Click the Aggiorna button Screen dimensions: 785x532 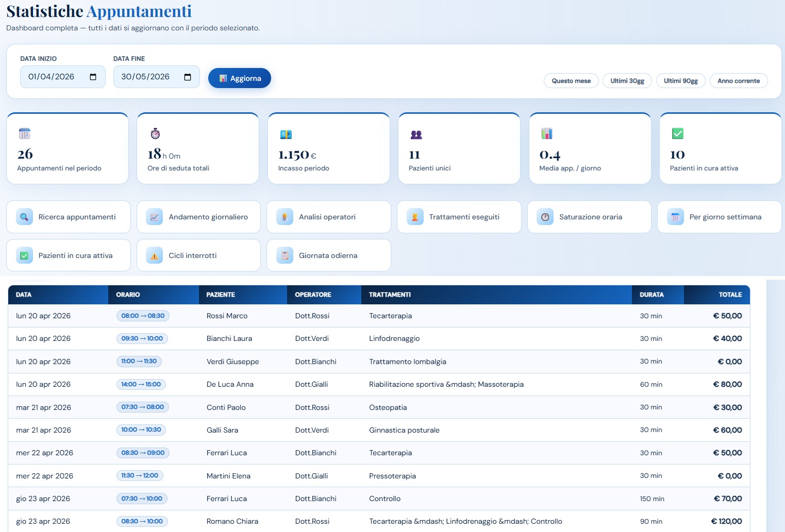(239, 78)
